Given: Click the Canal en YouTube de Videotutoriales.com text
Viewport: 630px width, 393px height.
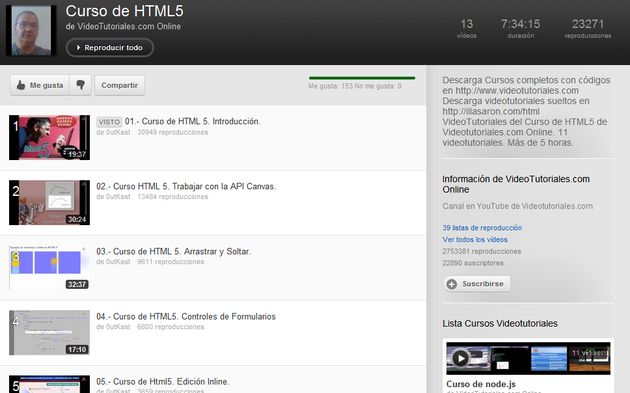Looking at the screenshot, I should (518, 206).
